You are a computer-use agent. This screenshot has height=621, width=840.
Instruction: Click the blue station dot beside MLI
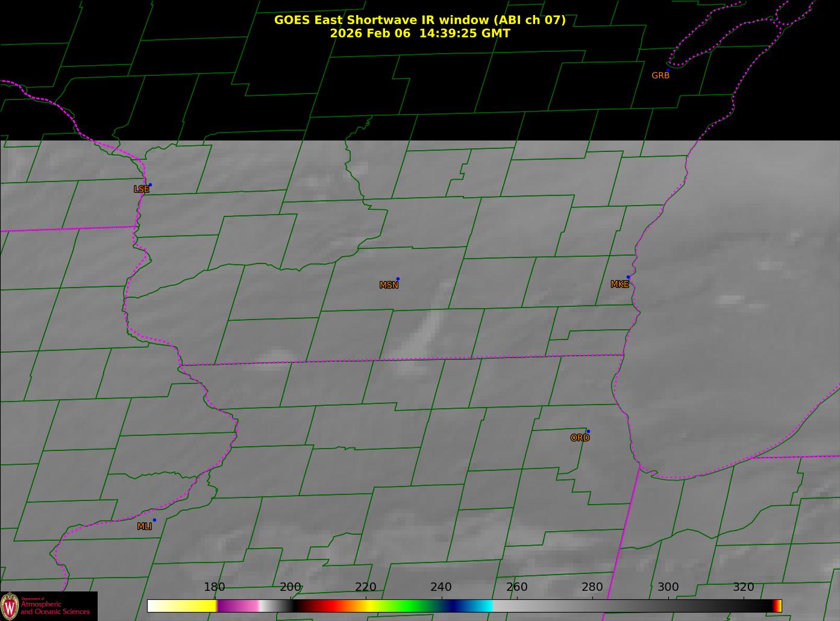[x=154, y=520]
